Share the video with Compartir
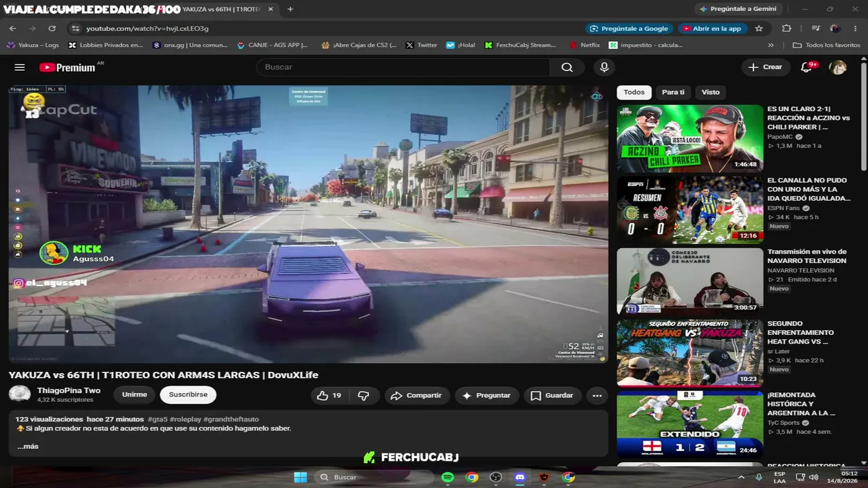Image resolution: width=868 pixels, height=488 pixels. [x=416, y=395]
